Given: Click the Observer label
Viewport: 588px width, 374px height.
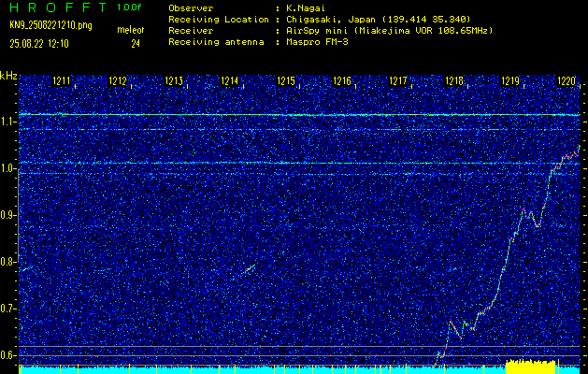Looking at the screenshot, I should 191,7.
